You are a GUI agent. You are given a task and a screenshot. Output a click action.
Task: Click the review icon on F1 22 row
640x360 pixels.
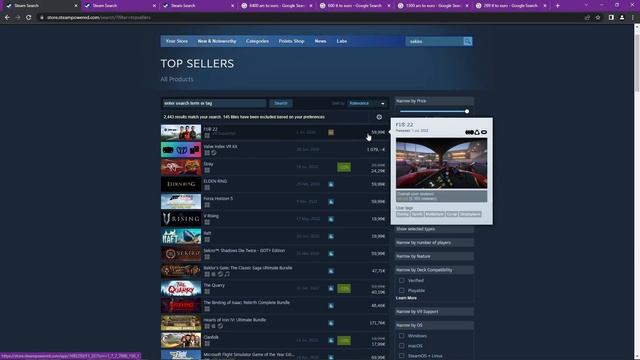(331, 132)
